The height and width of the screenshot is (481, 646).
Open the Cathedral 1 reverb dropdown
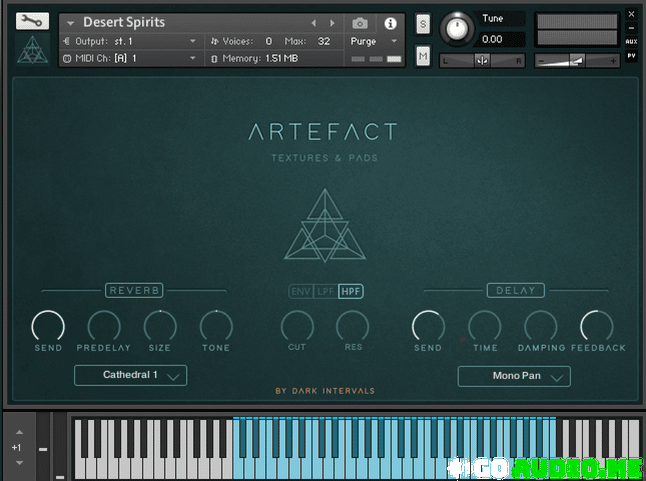pyautogui.click(x=130, y=376)
